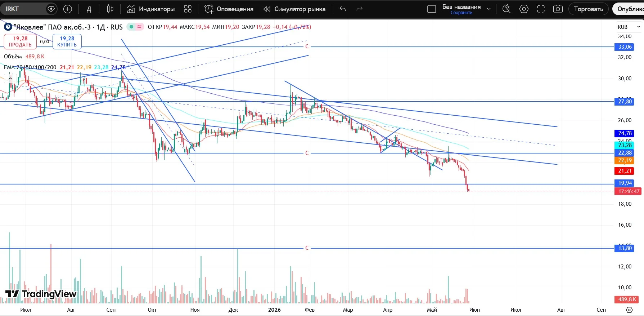Click the Опубликовать publish button

629,9
